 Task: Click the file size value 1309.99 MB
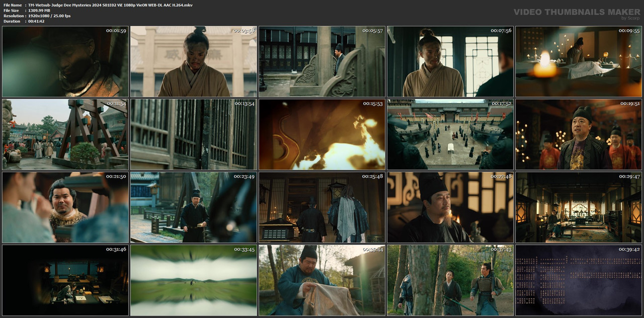pos(44,11)
